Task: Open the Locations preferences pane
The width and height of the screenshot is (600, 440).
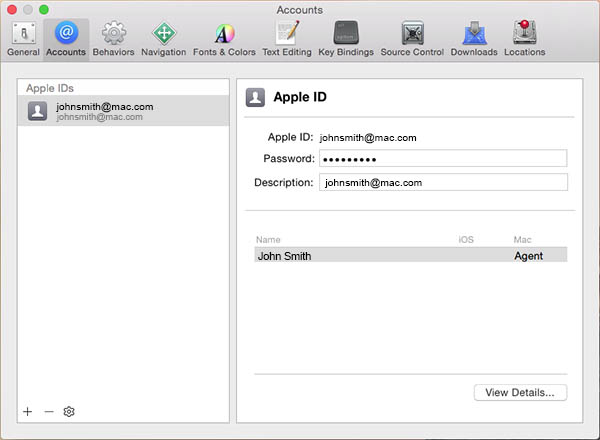Action: tap(525, 39)
